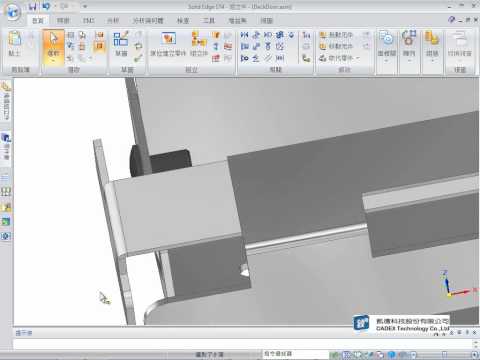Viewport: 480px width, 360px height.
Task: Click 取代零件 (Replace Part) button
Action: (x=336, y=58)
